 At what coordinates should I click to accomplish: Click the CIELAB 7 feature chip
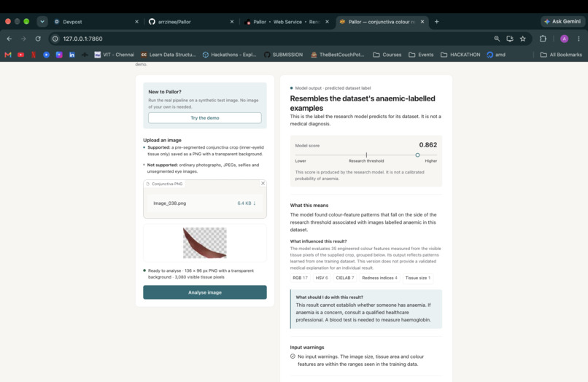coord(344,278)
